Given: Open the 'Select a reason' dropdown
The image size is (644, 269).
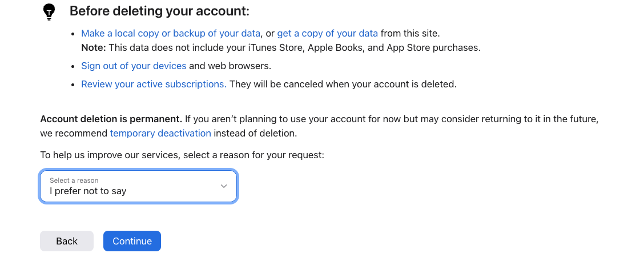Looking at the screenshot, I should (138, 186).
